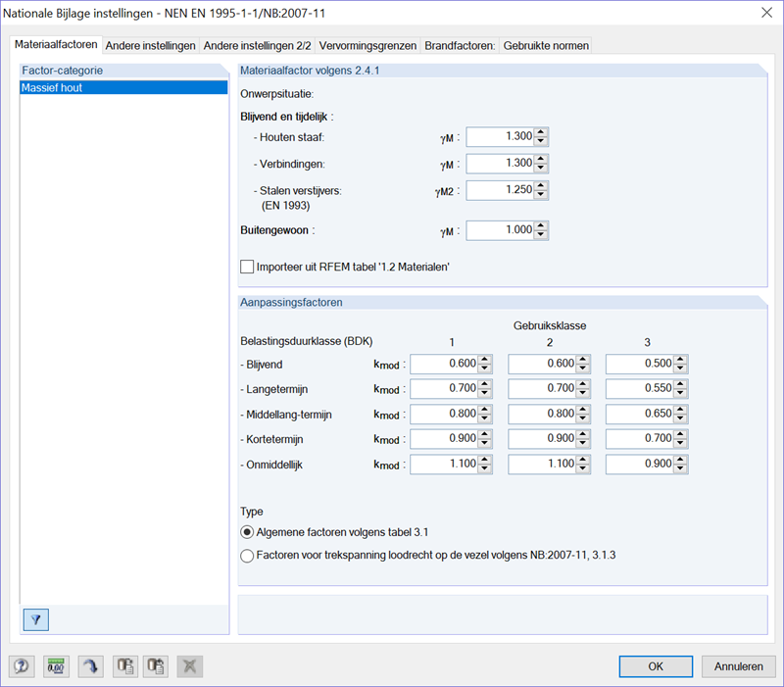Click the decimal places 0.00 icon
Image resolution: width=784 pixels, height=687 pixels.
tap(56, 666)
